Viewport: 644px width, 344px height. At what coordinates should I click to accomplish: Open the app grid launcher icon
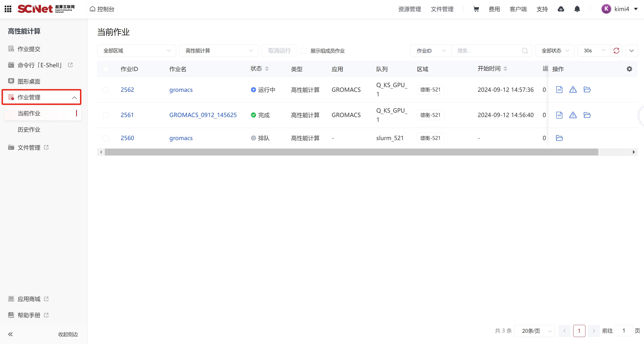pyautogui.click(x=8, y=9)
